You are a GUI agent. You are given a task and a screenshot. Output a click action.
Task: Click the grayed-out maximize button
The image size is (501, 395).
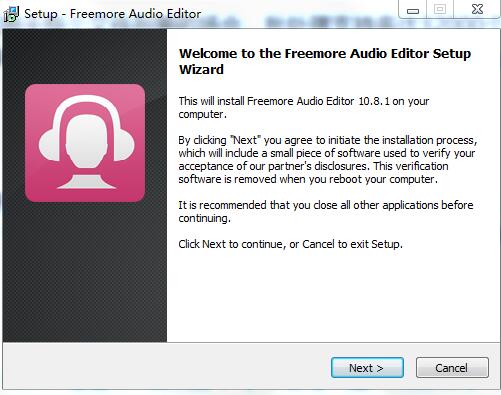(440, 10)
